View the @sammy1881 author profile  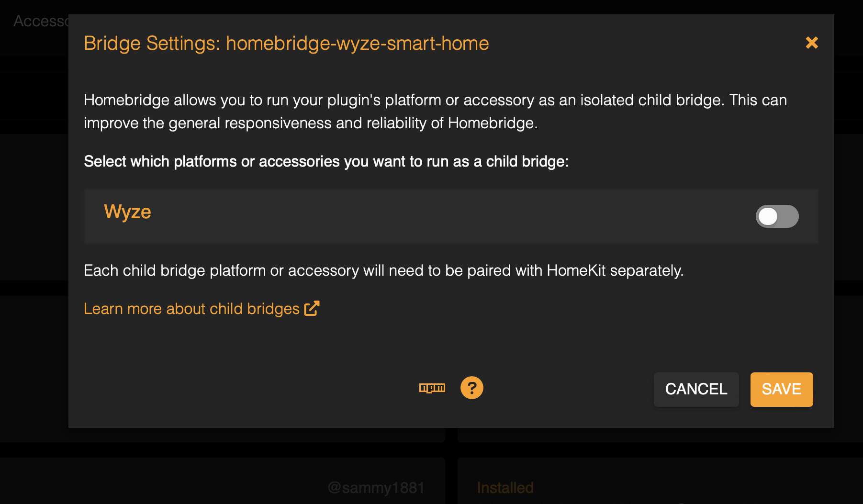click(x=376, y=487)
